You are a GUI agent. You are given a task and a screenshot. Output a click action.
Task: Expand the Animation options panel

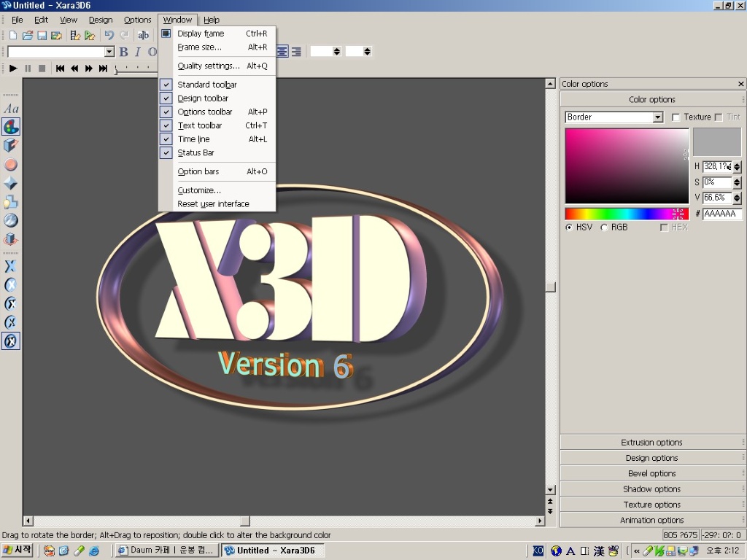point(651,520)
